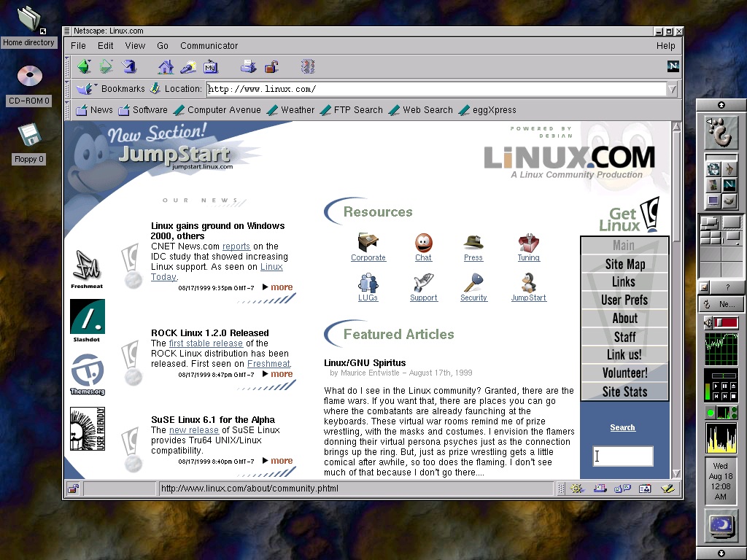747x560 pixels.
Task: Collapse the location toolbar handle
Action: [x=68, y=89]
